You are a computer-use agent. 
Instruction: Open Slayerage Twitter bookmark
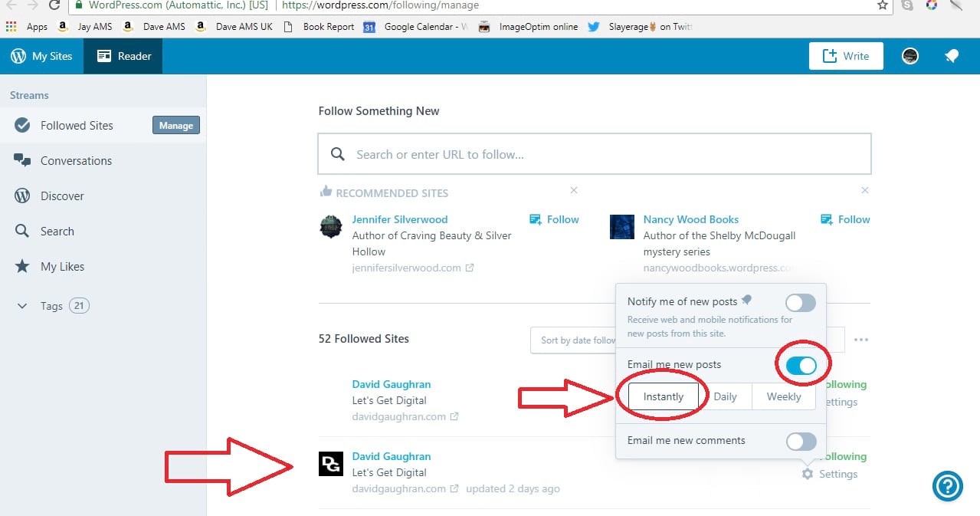tap(640, 26)
